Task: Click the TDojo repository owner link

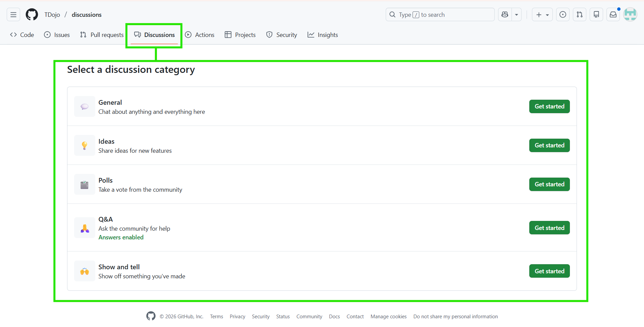Action: click(x=52, y=14)
